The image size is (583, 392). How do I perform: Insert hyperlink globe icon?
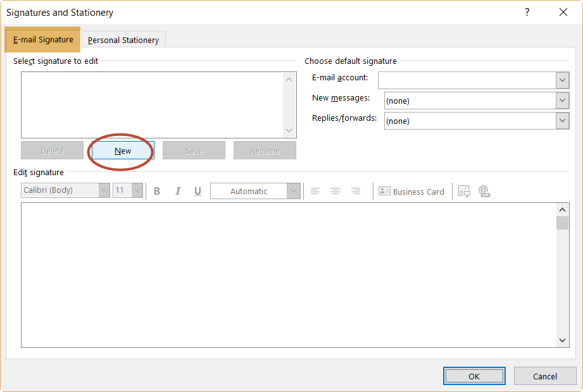point(484,191)
